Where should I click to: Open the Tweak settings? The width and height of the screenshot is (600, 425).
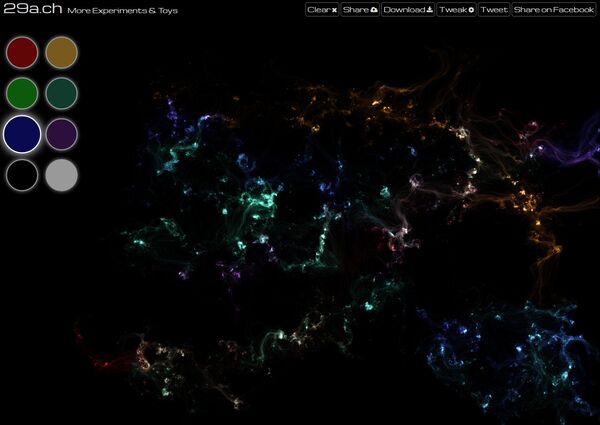(x=455, y=9)
